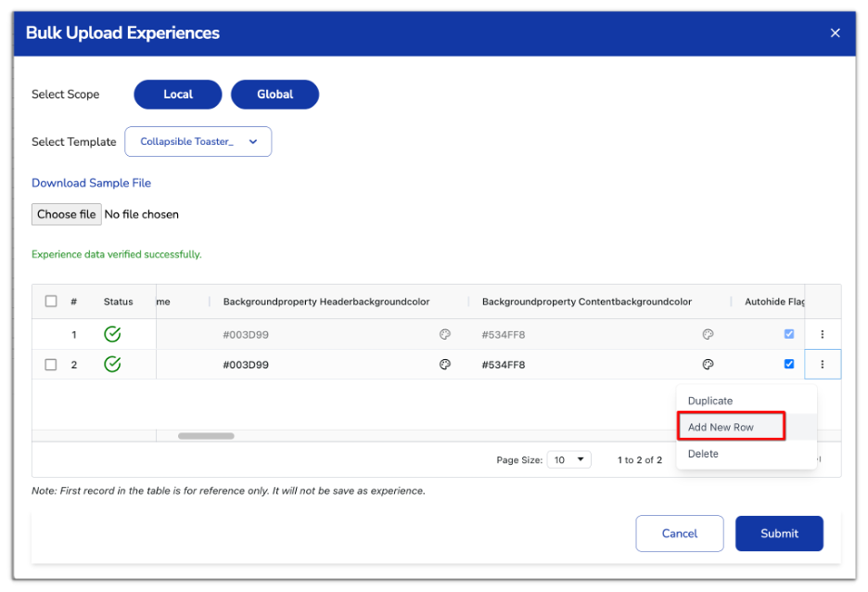868x592 pixels.
Task: Click the '1 to 2 of 2' pagination text
Action: pos(639,459)
